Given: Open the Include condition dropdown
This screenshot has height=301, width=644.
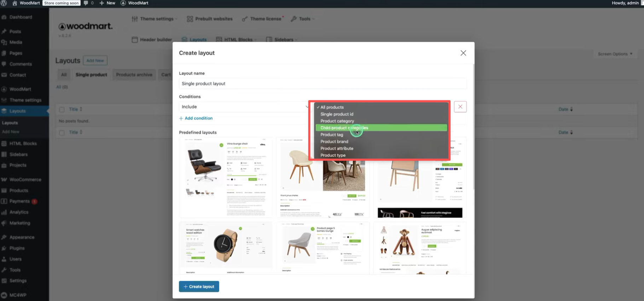Looking at the screenshot, I should click(245, 107).
